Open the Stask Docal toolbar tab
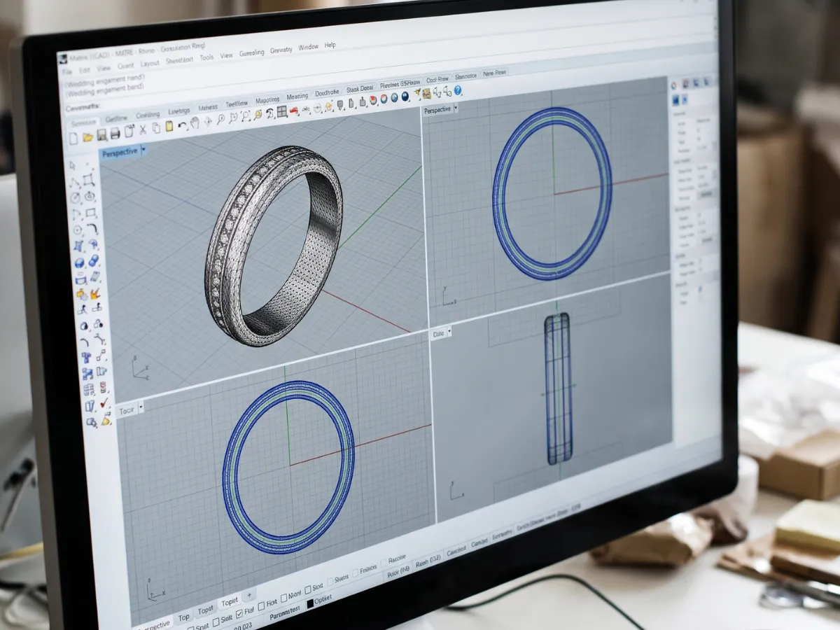Viewport: 840px width, 630px height. click(359, 88)
